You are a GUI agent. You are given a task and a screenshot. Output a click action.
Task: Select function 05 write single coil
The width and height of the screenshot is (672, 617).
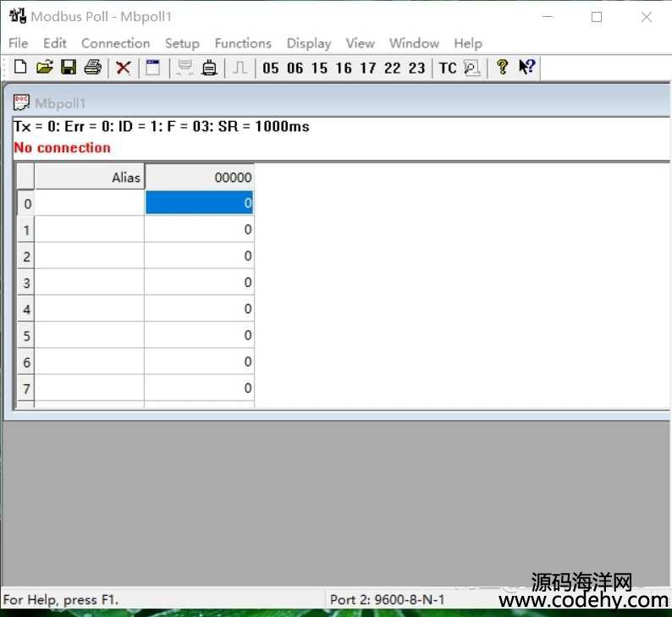coord(271,68)
